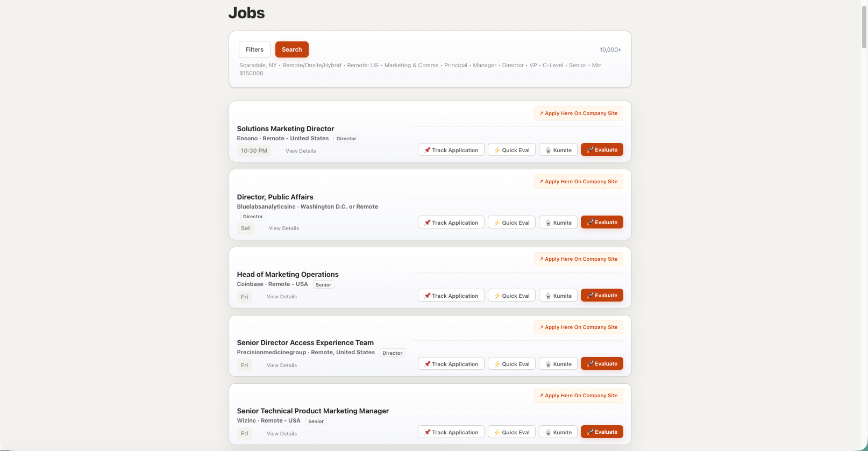The image size is (868, 451).
Task: Expand View Details for Solutions Marketing Director
Action: [x=301, y=151]
